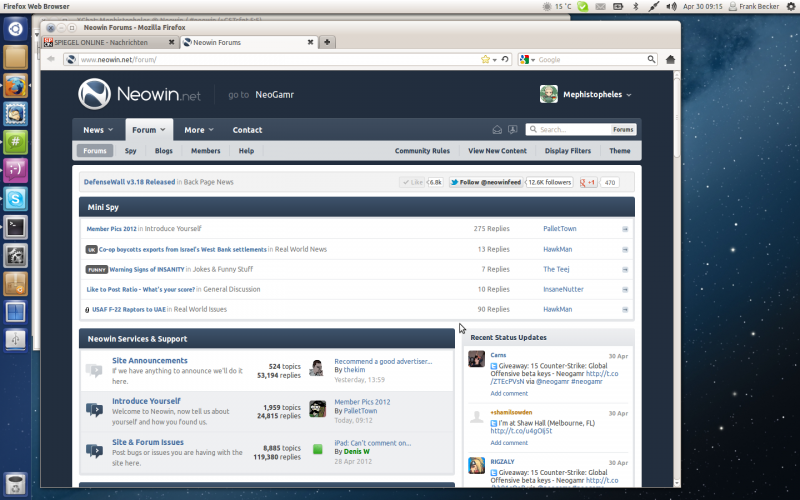Reload the page with refresh icon
This screenshot has width=800, height=500.
click(x=505, y=59)
